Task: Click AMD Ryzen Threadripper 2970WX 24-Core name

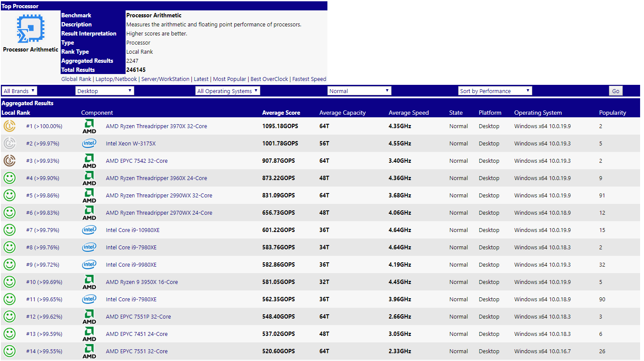Action: (159, 213)
